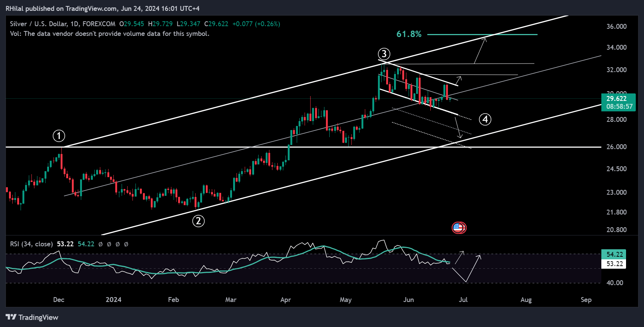
Task: Click the 32.000 price axis label
Action: (x=616, y=70)
